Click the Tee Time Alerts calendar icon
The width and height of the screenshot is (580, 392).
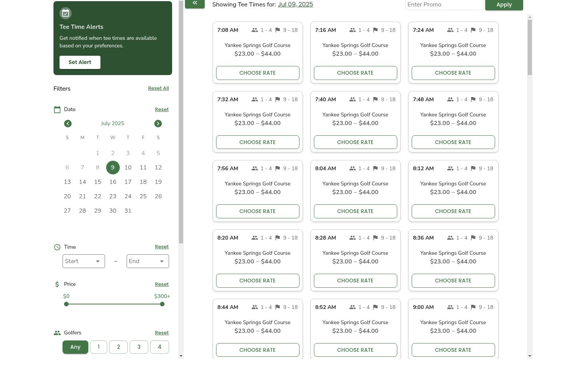pos(66,13)
